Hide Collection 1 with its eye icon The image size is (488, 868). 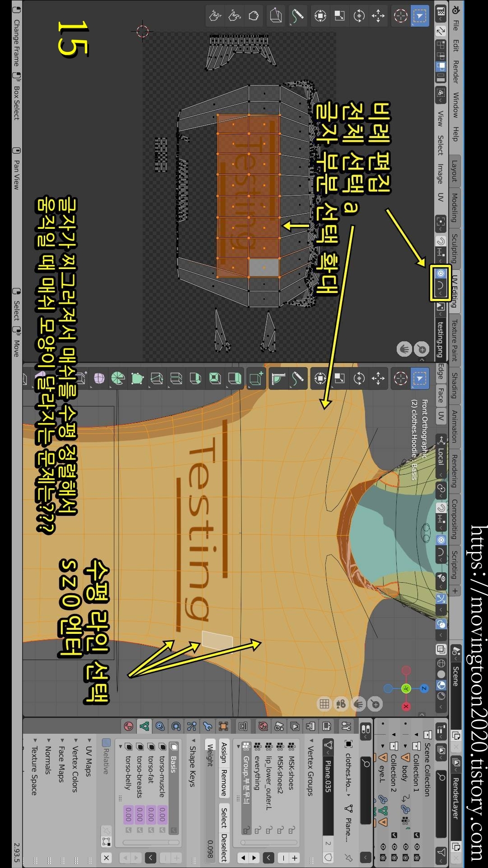pos(417,846)
